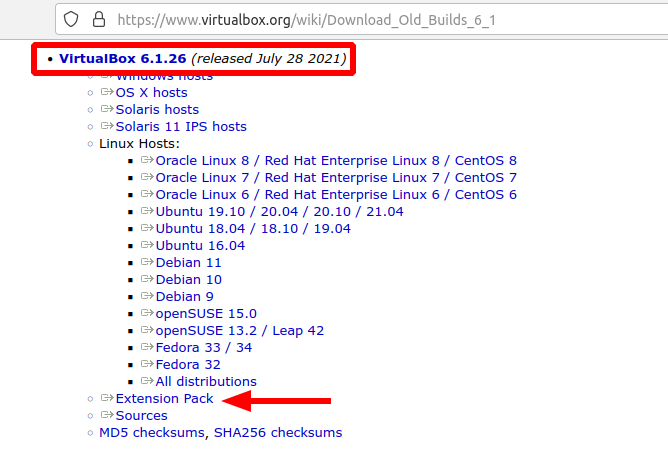The image size is (668, 452).
Task: Download the Extension Pack
Action: click(x=164, y=399)
